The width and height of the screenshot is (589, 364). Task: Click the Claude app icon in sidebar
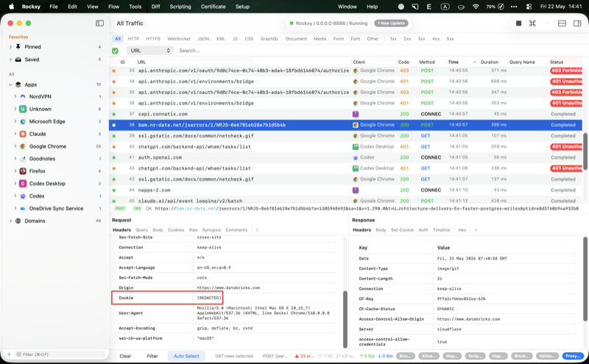pos(23,134)
